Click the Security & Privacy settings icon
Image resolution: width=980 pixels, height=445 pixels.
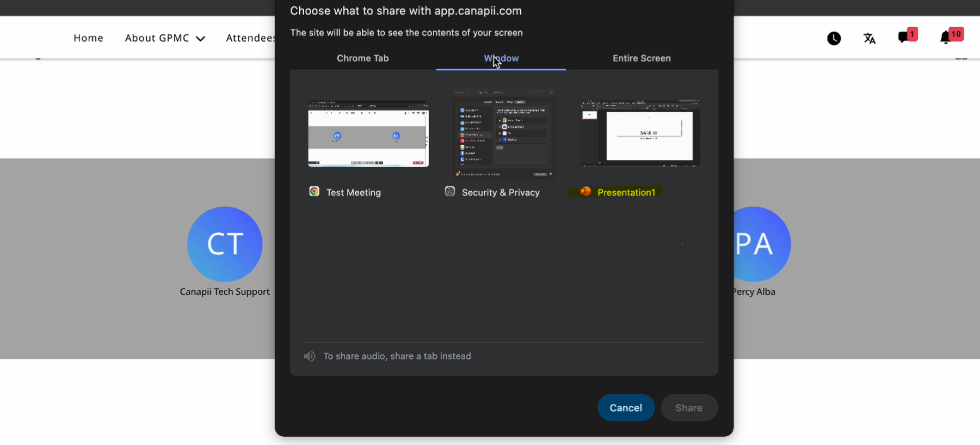450,192
